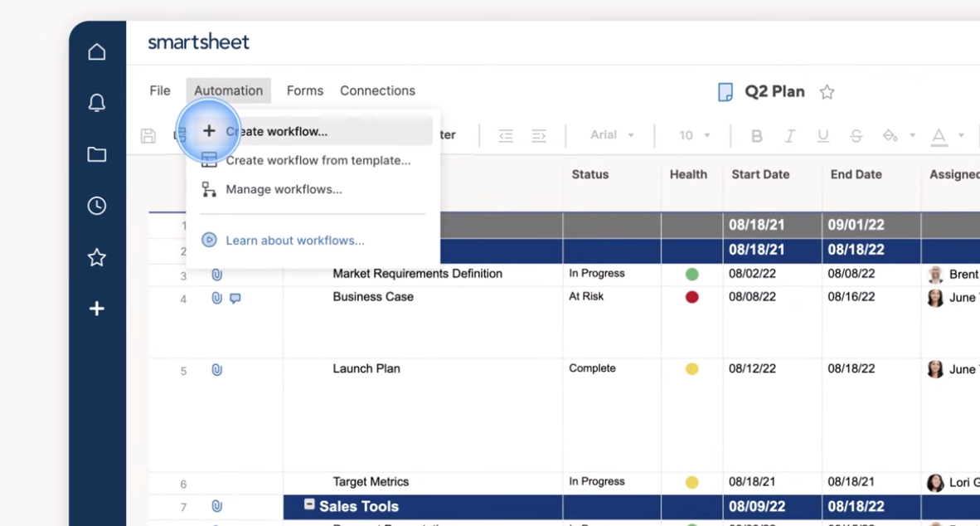The height and width of the screenshot is (526, 980).
Task: Click the Text color A icon
Action: tap(939, 136)
